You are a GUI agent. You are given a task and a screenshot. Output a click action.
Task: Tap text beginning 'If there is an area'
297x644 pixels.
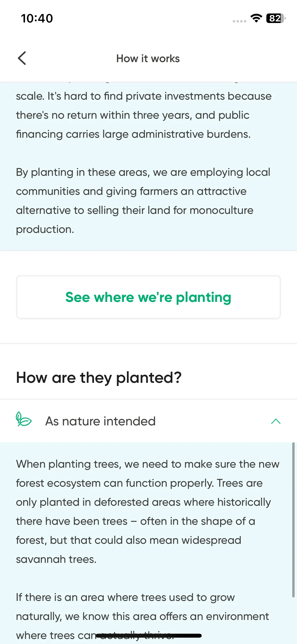point(143,616)
